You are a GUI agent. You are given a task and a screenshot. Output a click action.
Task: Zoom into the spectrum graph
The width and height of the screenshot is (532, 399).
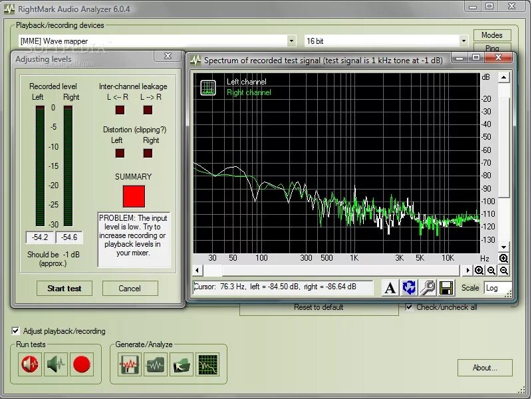(480, 269)
